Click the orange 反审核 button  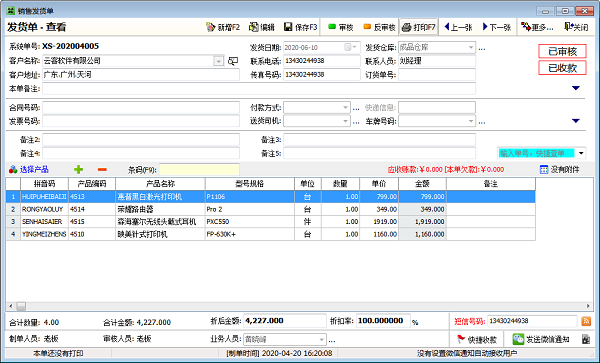pos(379,27)
